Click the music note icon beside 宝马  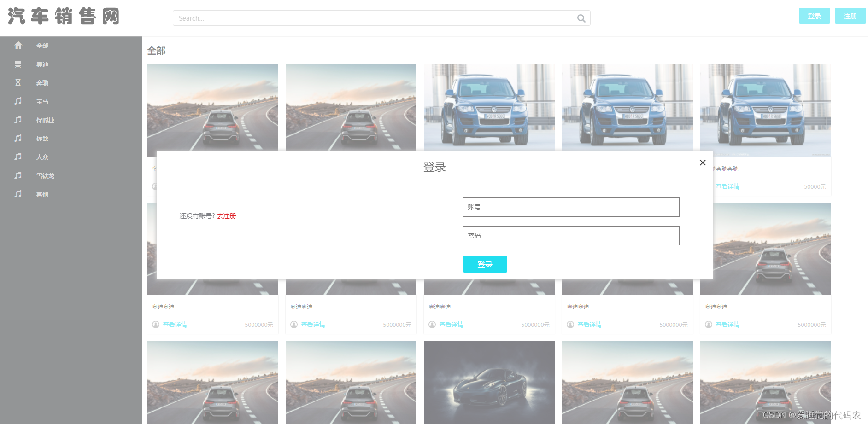(18, 101)
